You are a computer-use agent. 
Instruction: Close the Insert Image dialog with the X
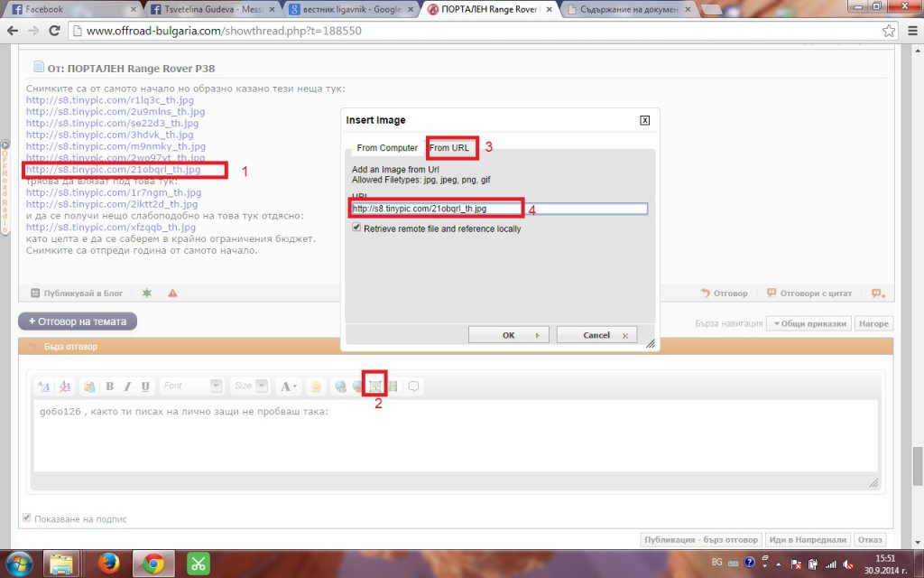point(644,120)
